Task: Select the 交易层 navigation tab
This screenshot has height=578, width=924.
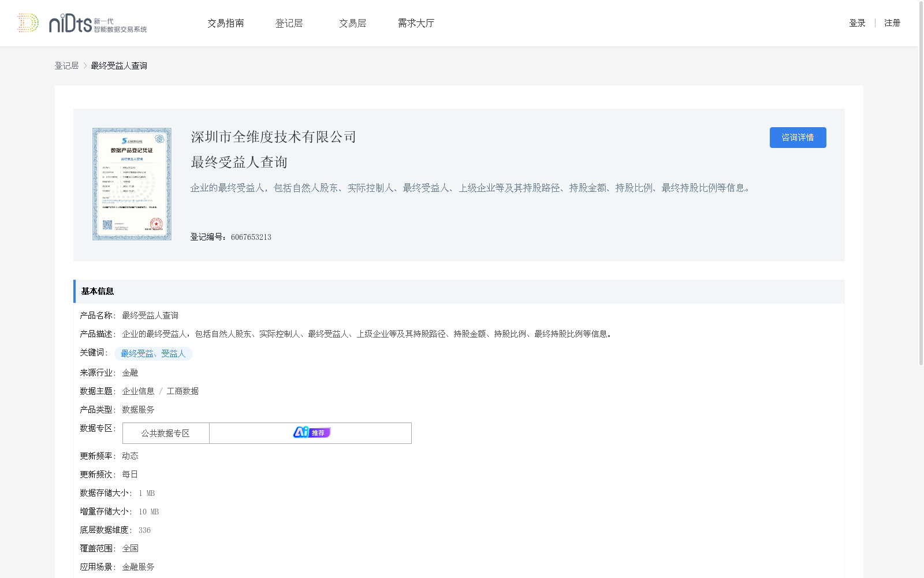Action: [352, 23]
